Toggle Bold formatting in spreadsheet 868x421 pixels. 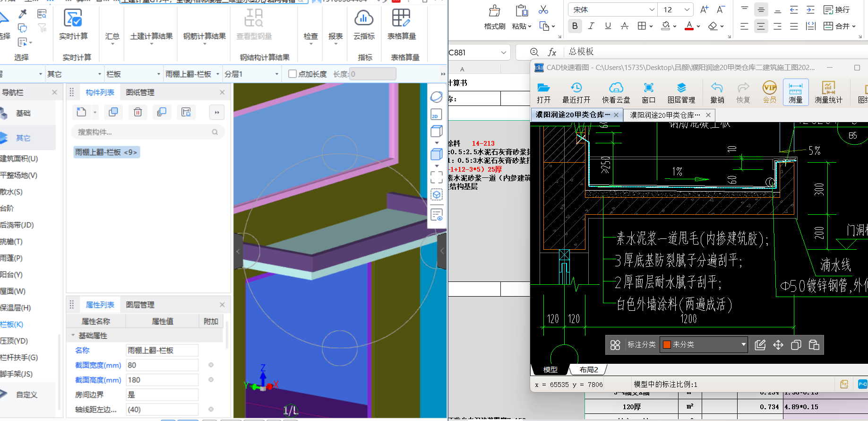click(x=575, y=26)
